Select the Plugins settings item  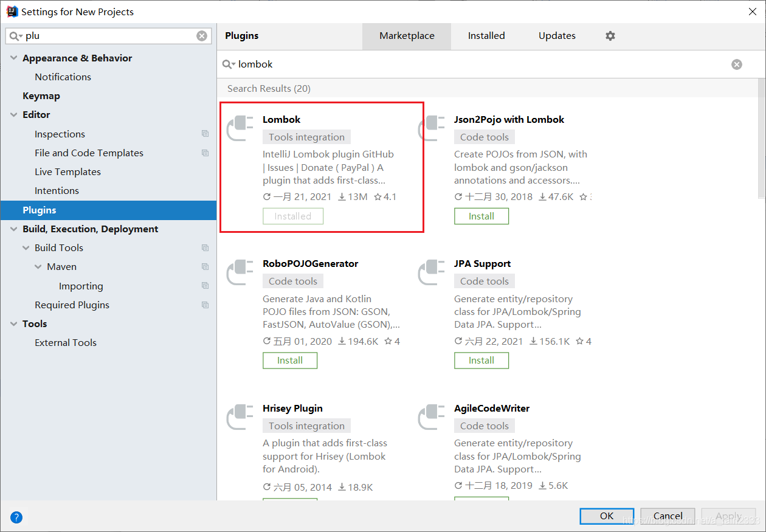[108, 210]
